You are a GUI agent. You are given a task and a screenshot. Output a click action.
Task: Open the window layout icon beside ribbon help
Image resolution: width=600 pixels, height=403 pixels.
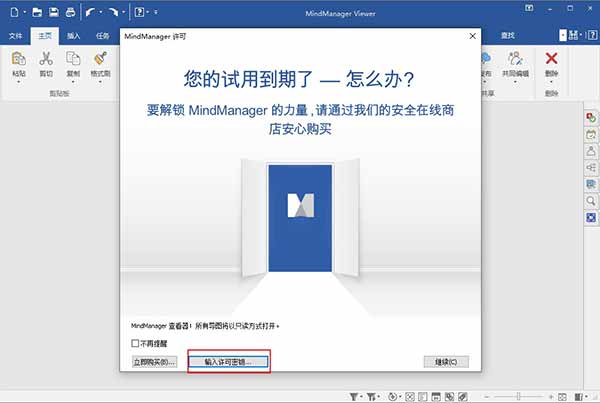pos(574,36)
